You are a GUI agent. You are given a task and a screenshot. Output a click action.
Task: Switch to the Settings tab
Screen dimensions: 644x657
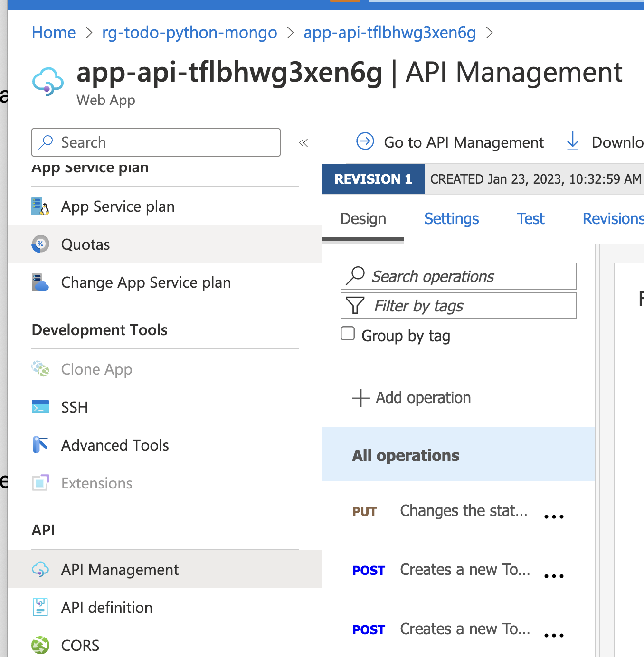[451, 219]
